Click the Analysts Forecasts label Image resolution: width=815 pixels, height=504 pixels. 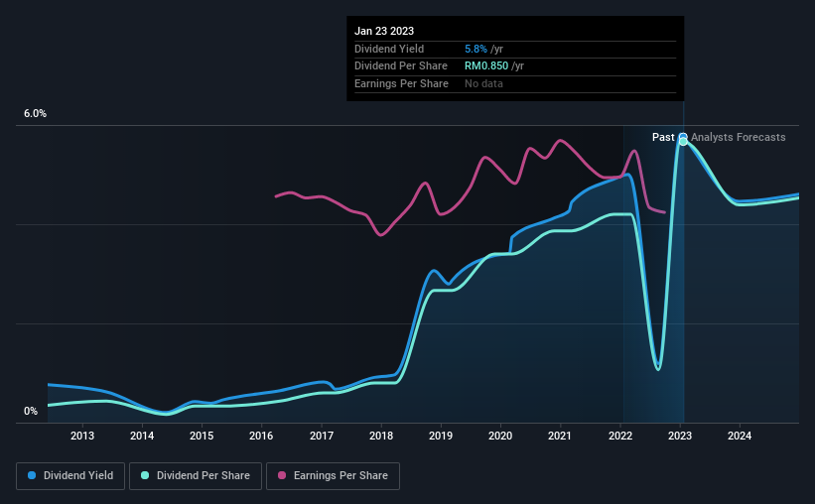[x=739, y=137]
